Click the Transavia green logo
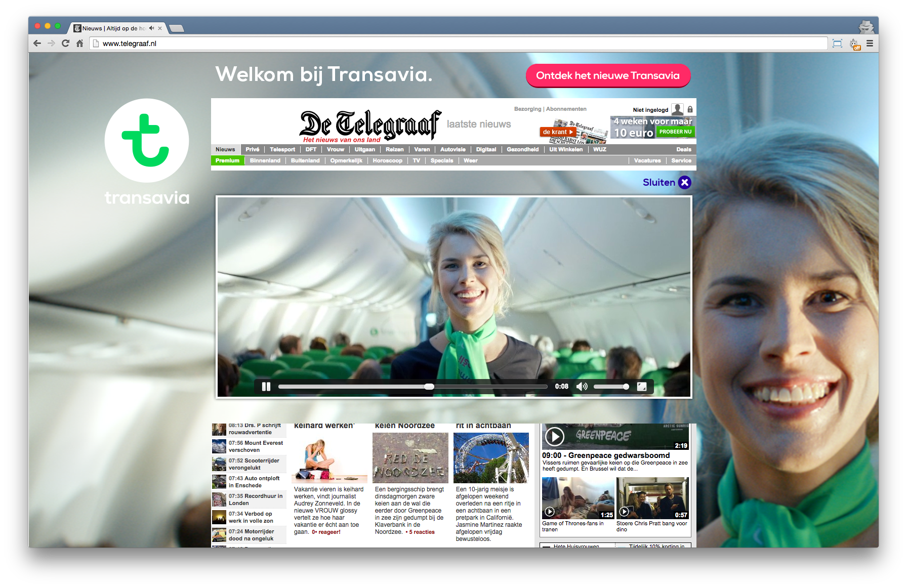 coord(147,140)
